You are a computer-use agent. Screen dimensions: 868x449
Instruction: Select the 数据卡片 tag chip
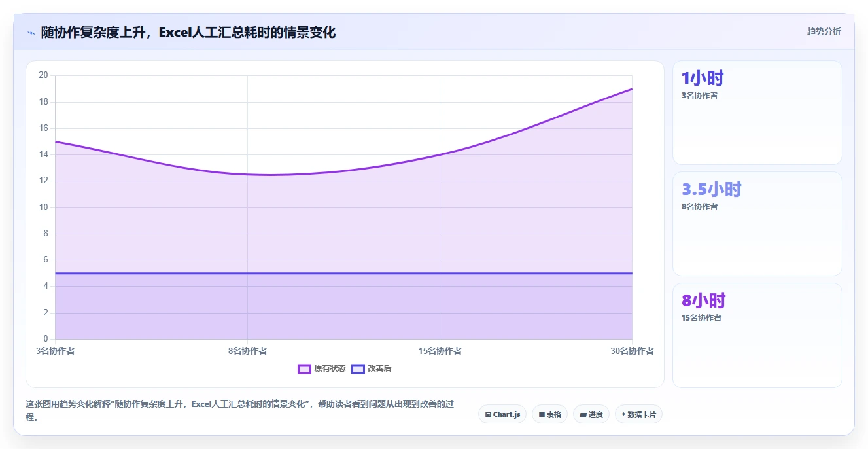[638, 414]
